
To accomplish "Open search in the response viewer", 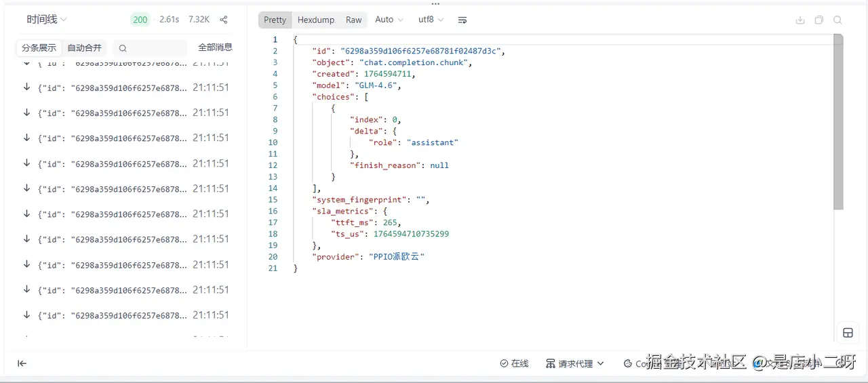I will click(x=837, y=20).
